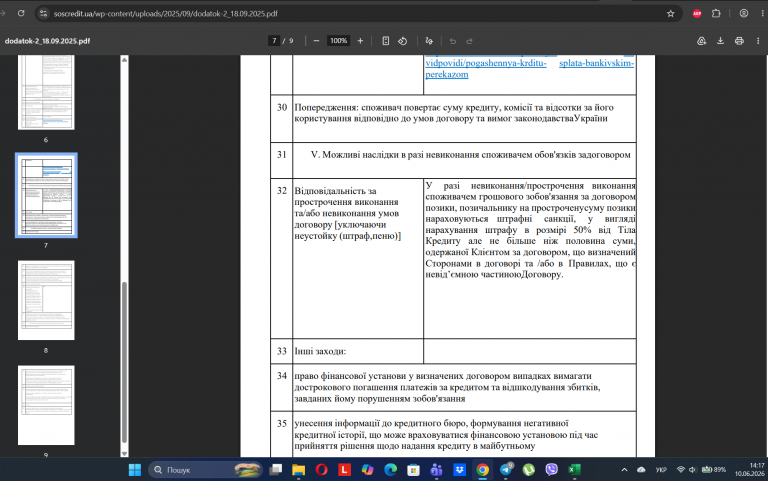Launch Opera browser from taskbar

[321, 470]
